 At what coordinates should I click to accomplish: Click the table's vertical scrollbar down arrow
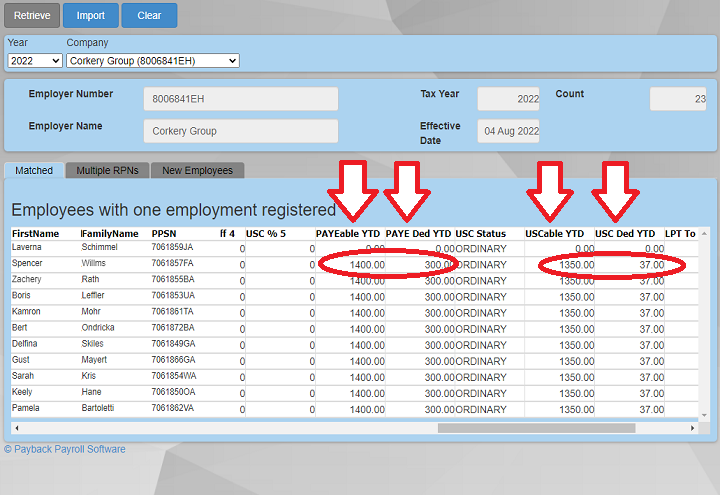tap(703, 415)
